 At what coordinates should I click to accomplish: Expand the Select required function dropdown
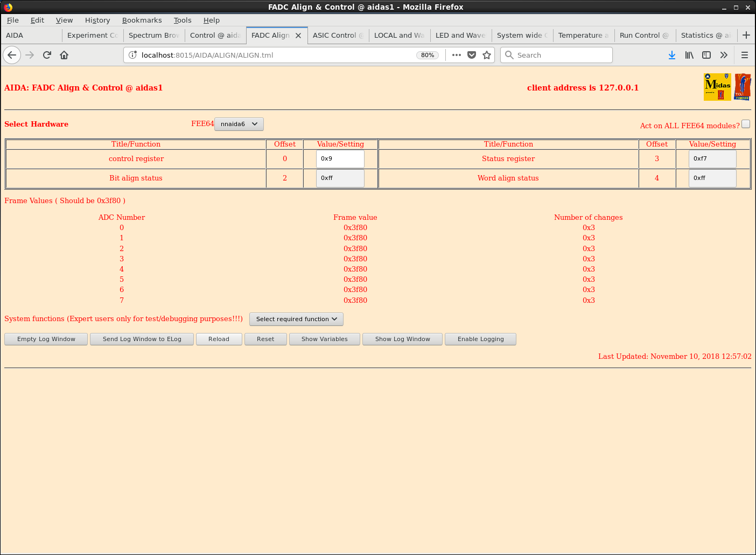pyautogui.click(x=296, y=319)
